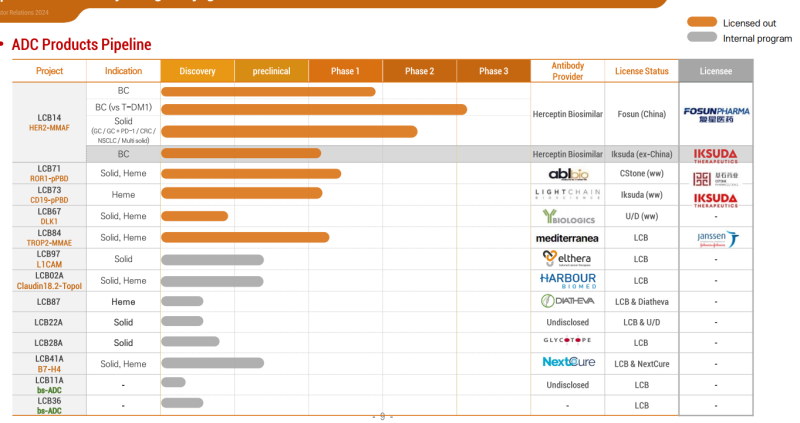Image resolution: width=800 pixels, height=423 pixels.
Task: Click 'Undisclosed' provider in the LCB22A row
Action: [567, 322]
